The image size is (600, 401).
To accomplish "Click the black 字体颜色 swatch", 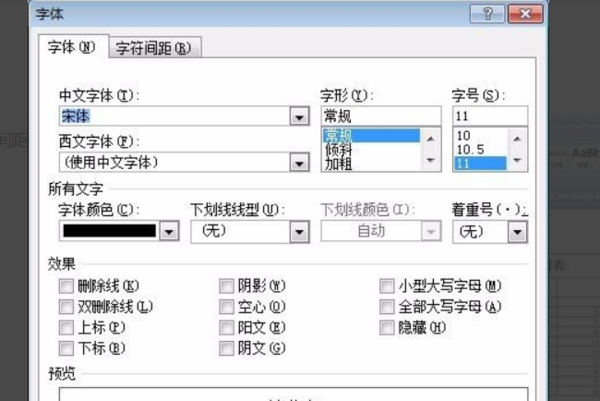I will pyautogui.click(x=109, y=231).
